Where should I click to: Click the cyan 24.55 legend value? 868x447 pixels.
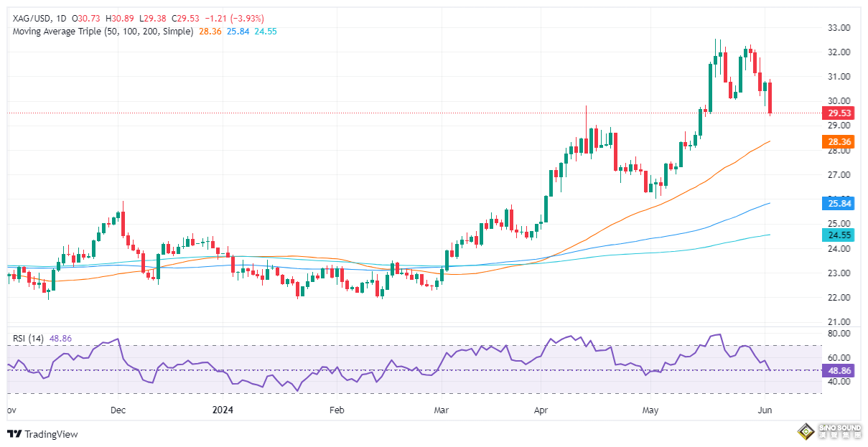pos(266,32)
